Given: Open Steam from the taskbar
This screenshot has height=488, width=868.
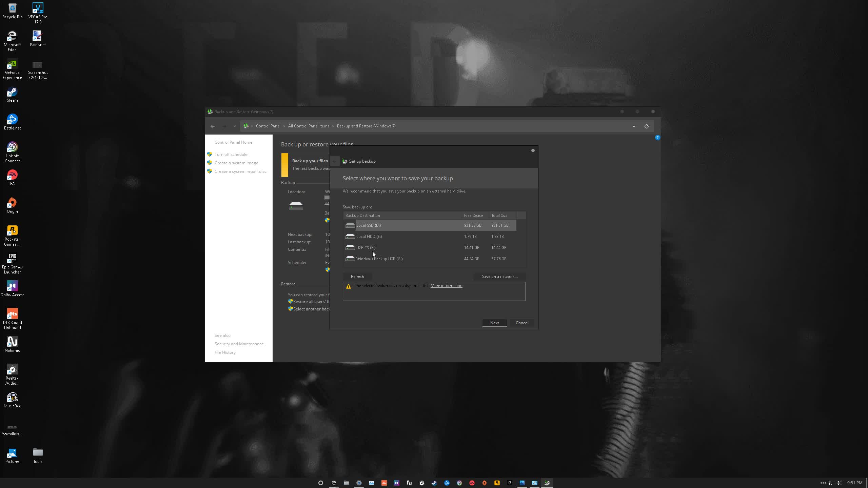Looking at the screenshot, I should (x=434, y=483).
